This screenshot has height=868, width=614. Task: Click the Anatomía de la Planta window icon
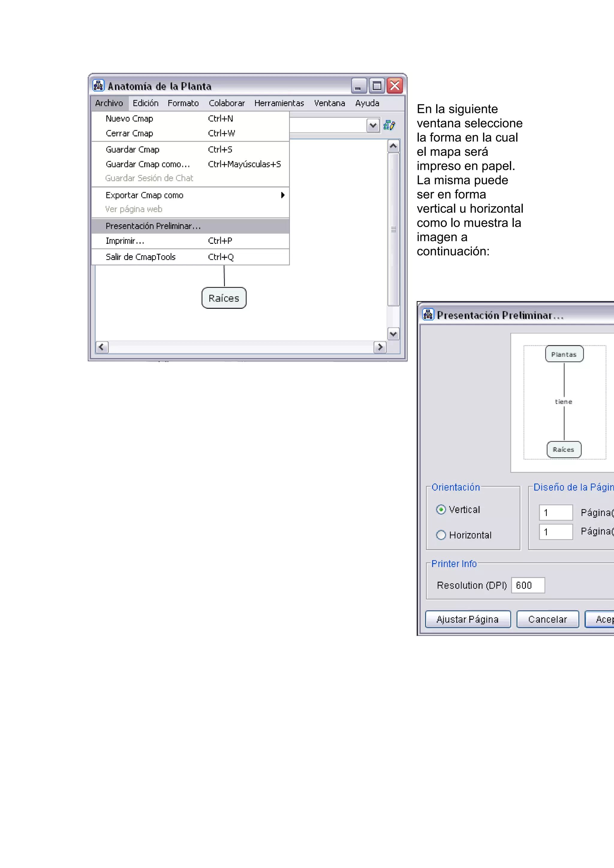tap(98, 86)
